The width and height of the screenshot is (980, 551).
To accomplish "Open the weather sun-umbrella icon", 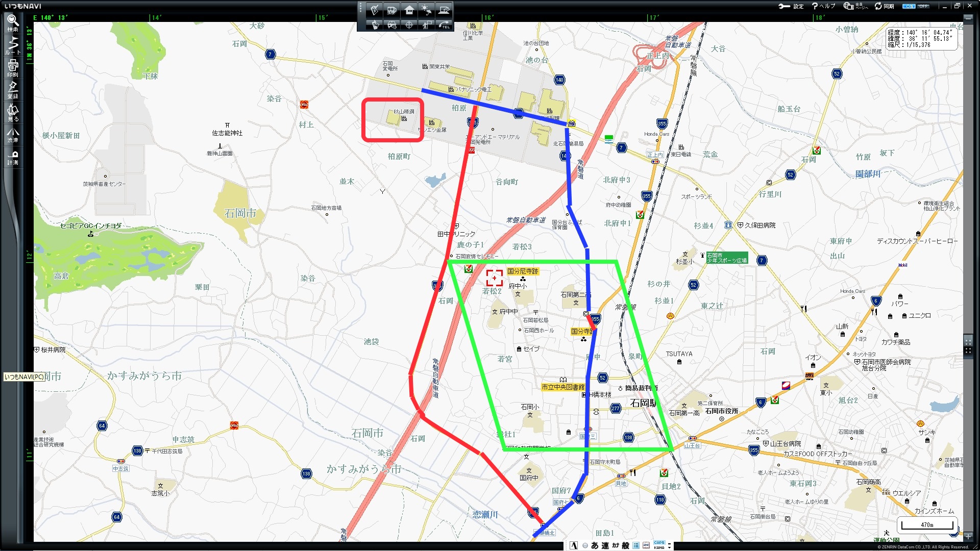I will pos(427,10).
